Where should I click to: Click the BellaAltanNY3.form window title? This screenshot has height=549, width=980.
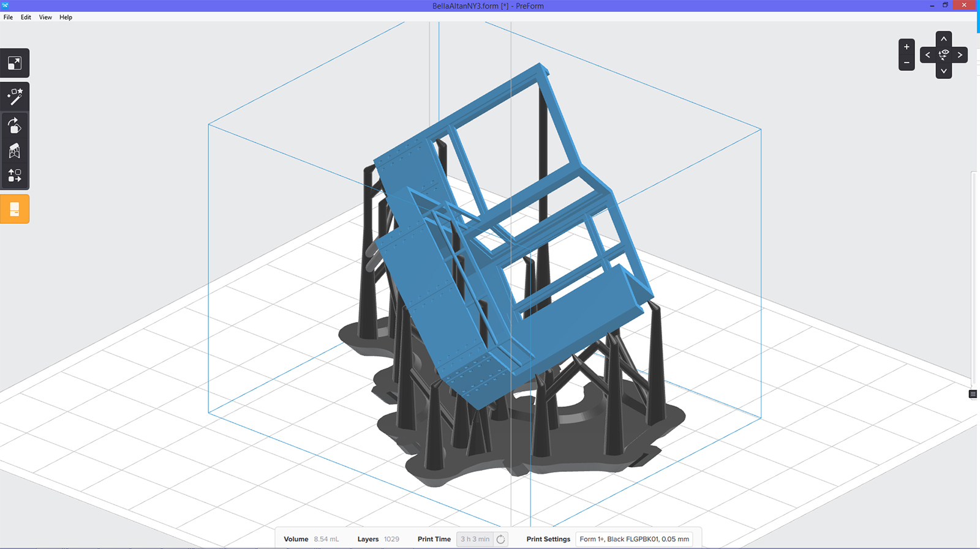pyautogui.click(x=488, y=6)
